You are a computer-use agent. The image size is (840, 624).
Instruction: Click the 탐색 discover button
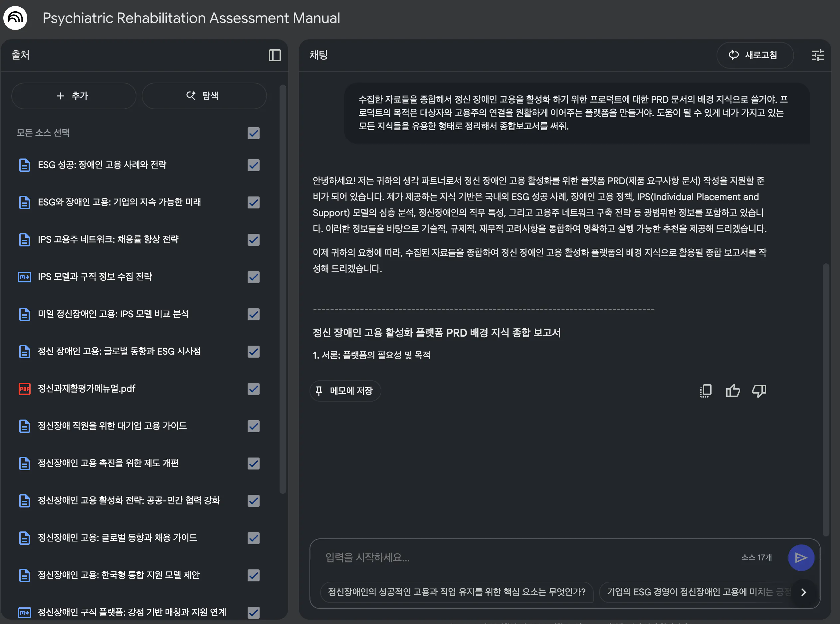point(204,96)
